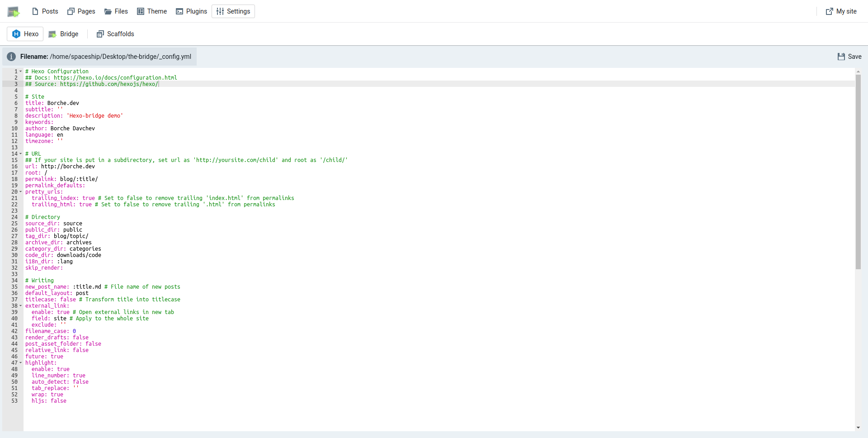Fold the highlight block on line 47
Viewport: 868px width, 438px height.
tap(21, 363)
